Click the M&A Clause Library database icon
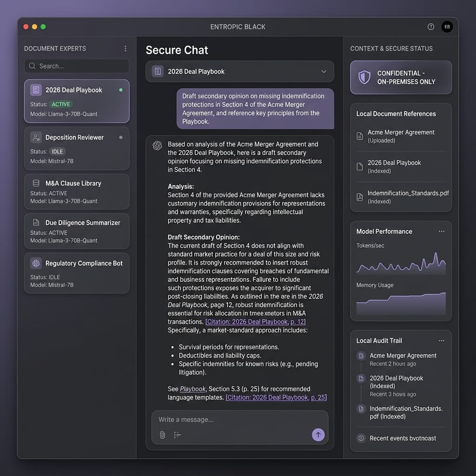 [x=36, y=183]
